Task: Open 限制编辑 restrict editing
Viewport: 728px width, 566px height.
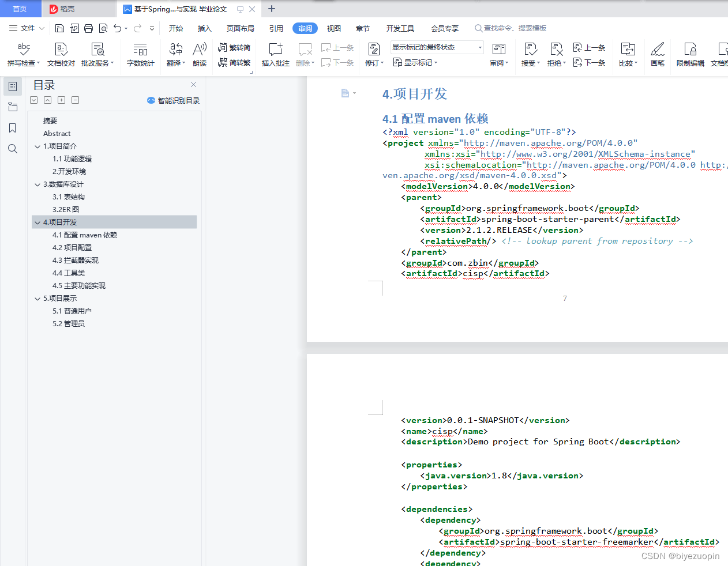Action: pos(690,54)
